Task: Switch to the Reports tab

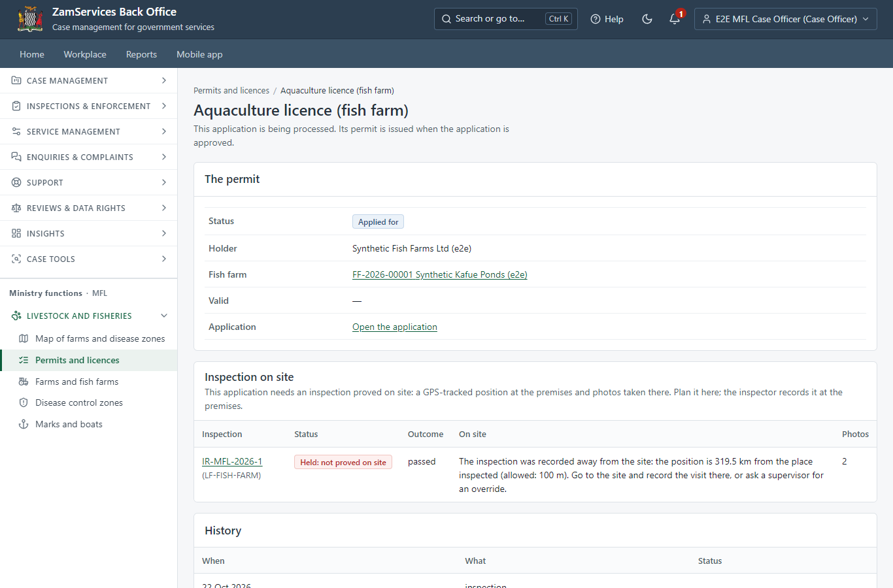Action: pyautogui.click(x=141, y=54)
